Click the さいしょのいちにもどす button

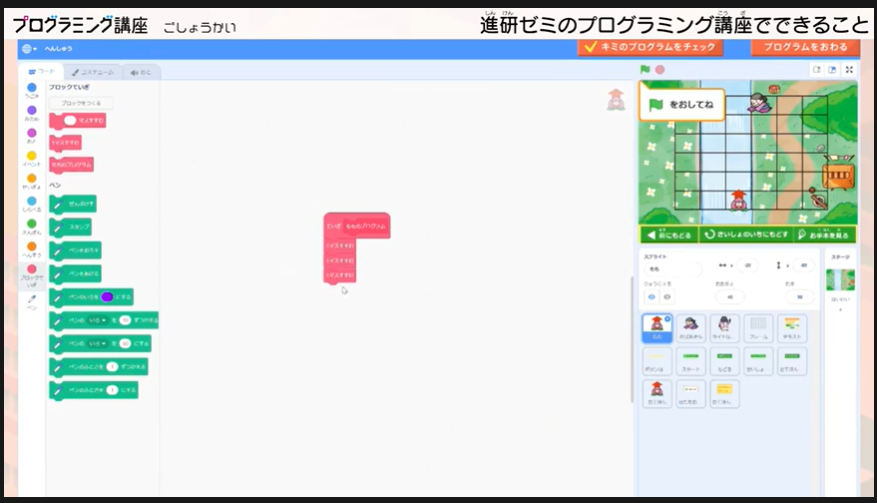(x=746, y=234)
